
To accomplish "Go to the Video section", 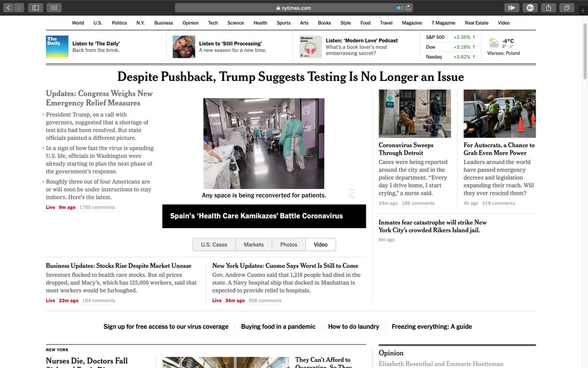I will (504, 23).
